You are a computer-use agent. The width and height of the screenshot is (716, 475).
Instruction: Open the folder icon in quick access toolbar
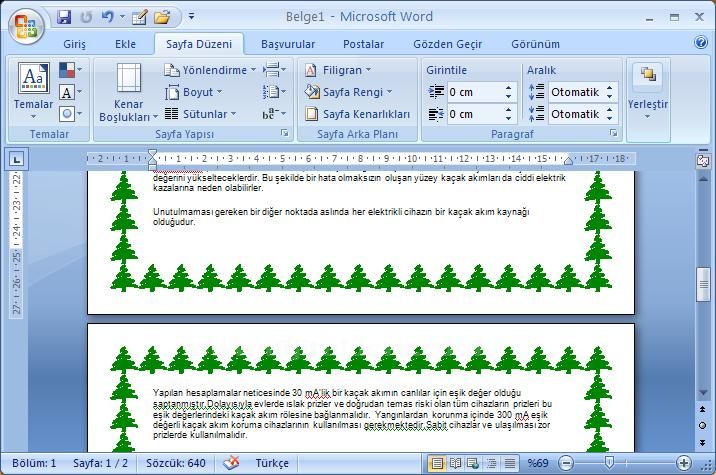[162, 17]
